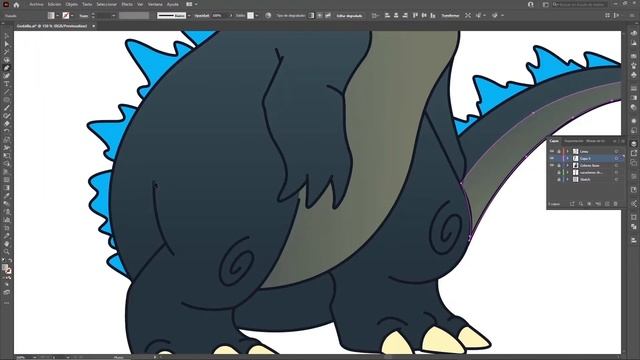640x360 pixels.
Task: Open the Ventana menu
Action: coord(155,4)
